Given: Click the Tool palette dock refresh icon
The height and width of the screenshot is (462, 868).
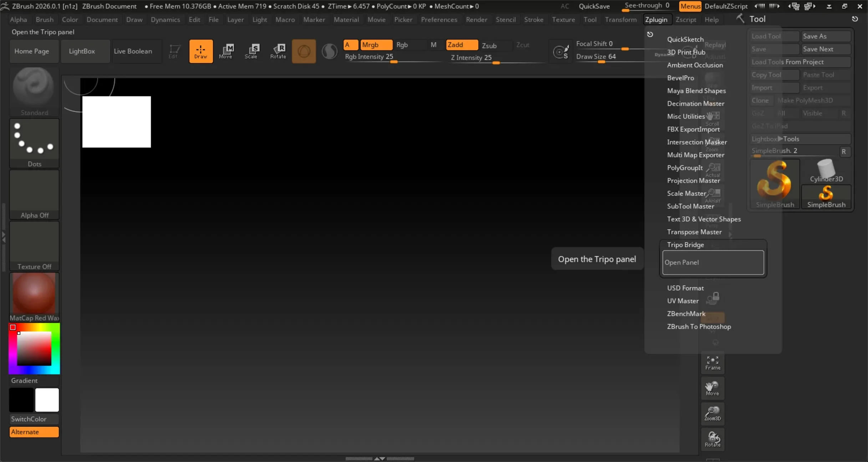Looking at the screenshot, I should pyautogui.click(x=855, y=19).
